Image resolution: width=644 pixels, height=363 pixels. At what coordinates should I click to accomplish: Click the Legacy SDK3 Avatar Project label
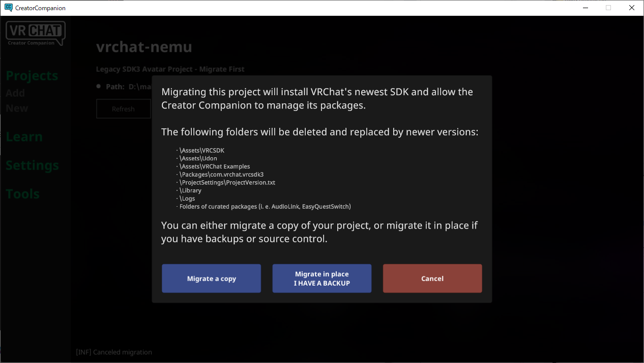[x=170, y=69]
